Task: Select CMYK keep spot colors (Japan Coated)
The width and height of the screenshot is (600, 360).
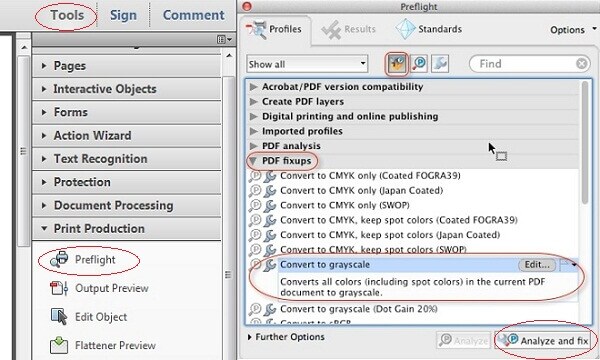Action: (x=390, y=235)
